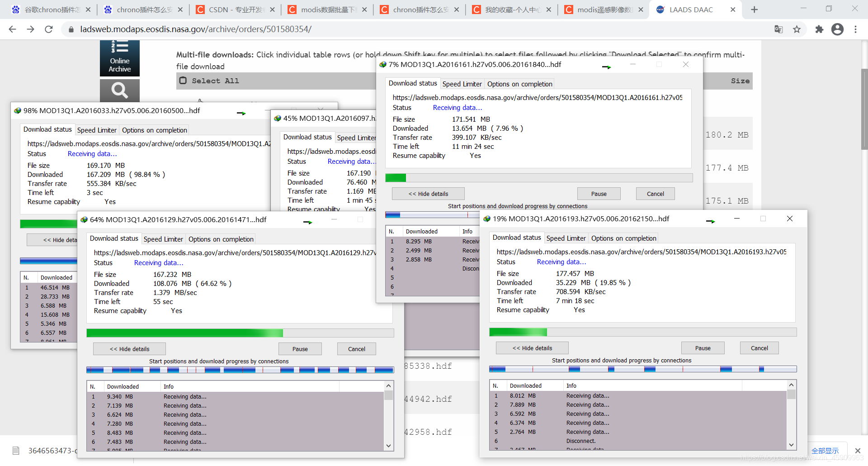
Task: Click IDM icon in A2016193 window title
Action: (x=487, y=219)
